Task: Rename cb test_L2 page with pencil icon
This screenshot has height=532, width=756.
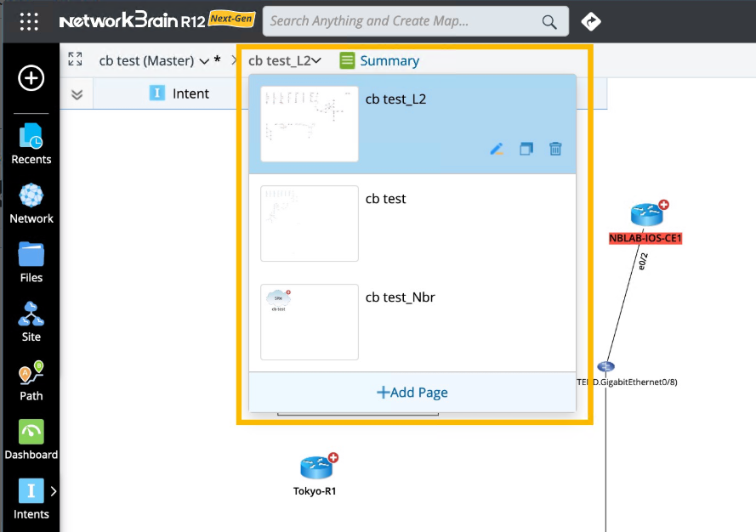Action: [497, 149]
